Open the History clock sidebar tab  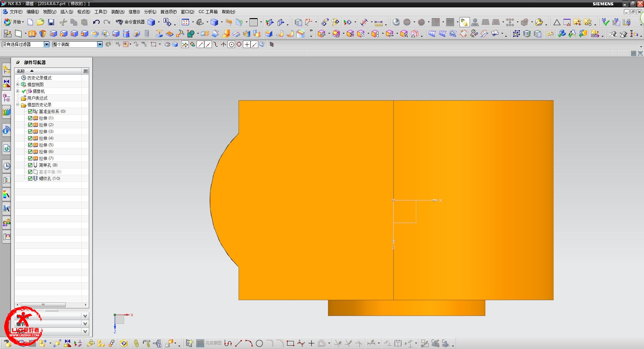click(x=6, y=166)
